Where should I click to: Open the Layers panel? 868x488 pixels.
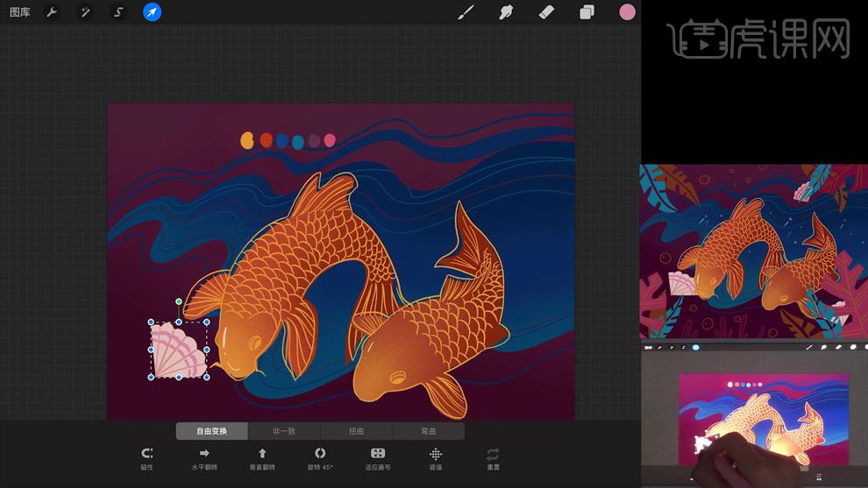pos(587,12)
